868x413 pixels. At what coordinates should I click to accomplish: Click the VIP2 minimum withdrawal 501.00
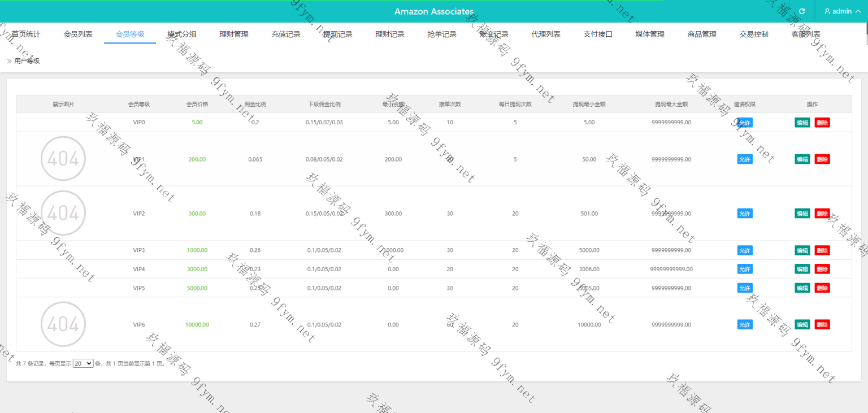click(x=589, y=214)
